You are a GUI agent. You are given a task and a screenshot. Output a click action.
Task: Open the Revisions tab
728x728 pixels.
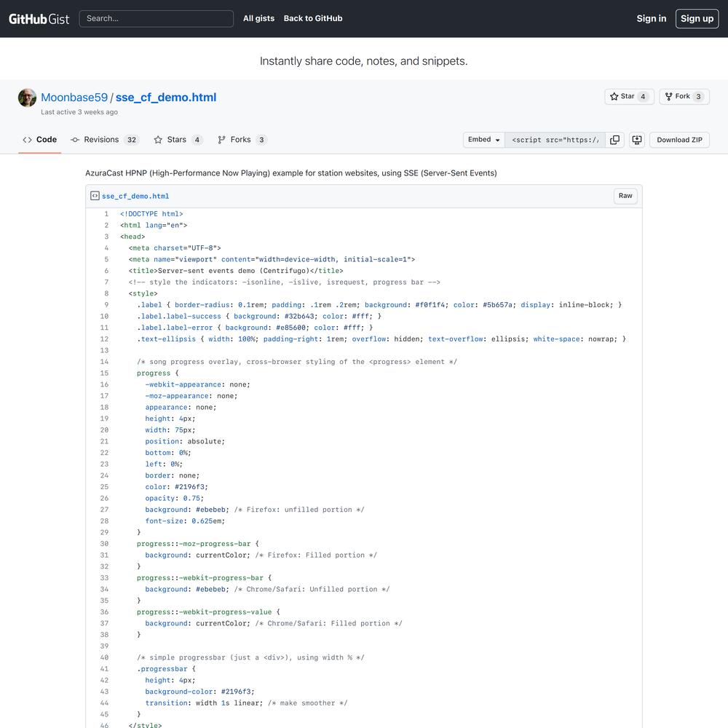[x=105, y=140]
